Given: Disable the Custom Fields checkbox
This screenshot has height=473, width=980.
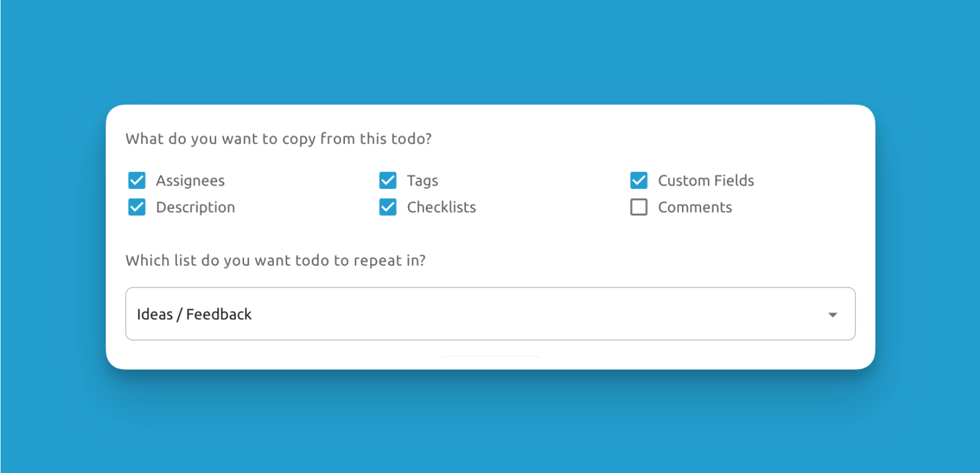Looking at the screenshot, I should coord(639,180).
